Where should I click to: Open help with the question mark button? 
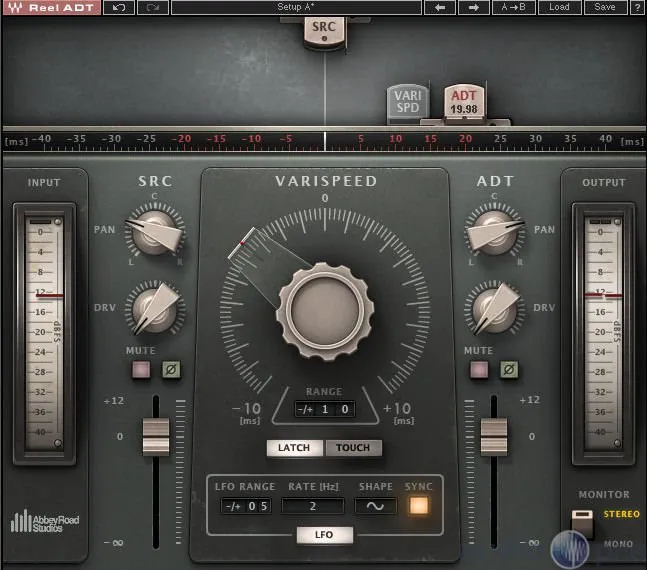coord(638,7)
